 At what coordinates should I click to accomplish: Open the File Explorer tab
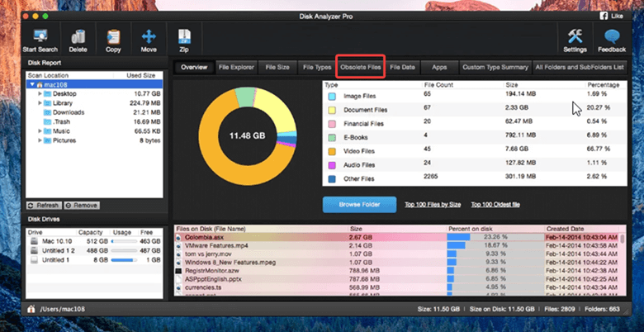(x=237, y=68)
